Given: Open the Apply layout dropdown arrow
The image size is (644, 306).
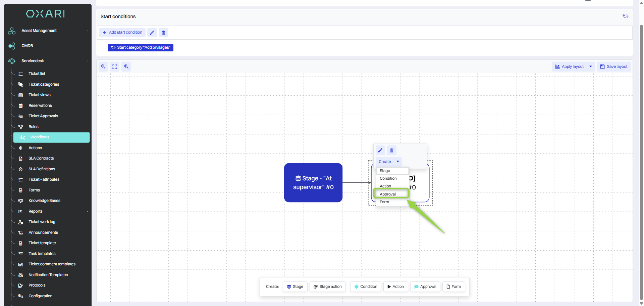Looking at the screenshot, I should point(591,67).
